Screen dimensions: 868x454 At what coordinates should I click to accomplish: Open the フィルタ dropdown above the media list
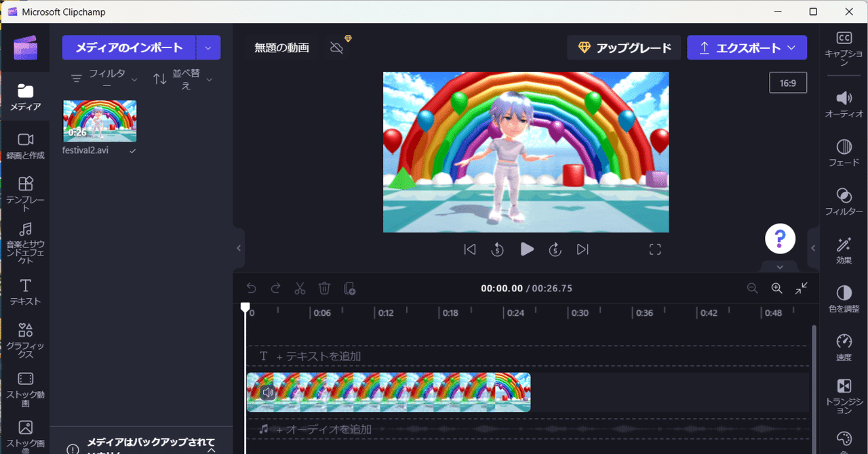(x=102, y=78)
